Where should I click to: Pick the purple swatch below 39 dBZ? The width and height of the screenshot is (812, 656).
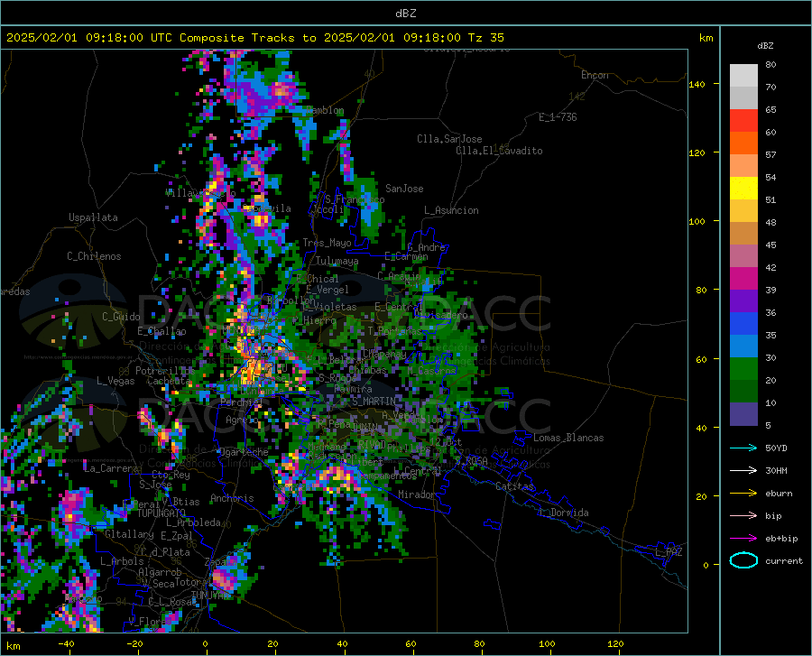point(743,300)
